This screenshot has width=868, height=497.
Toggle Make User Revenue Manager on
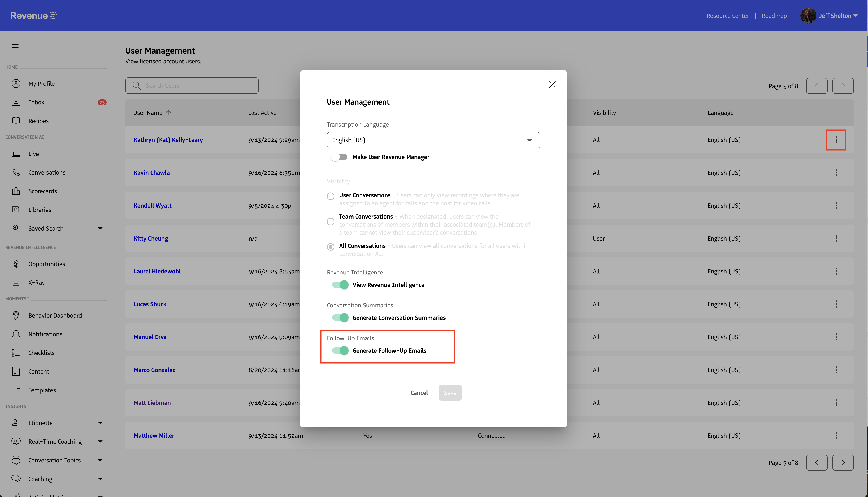(x=339, y=157)
